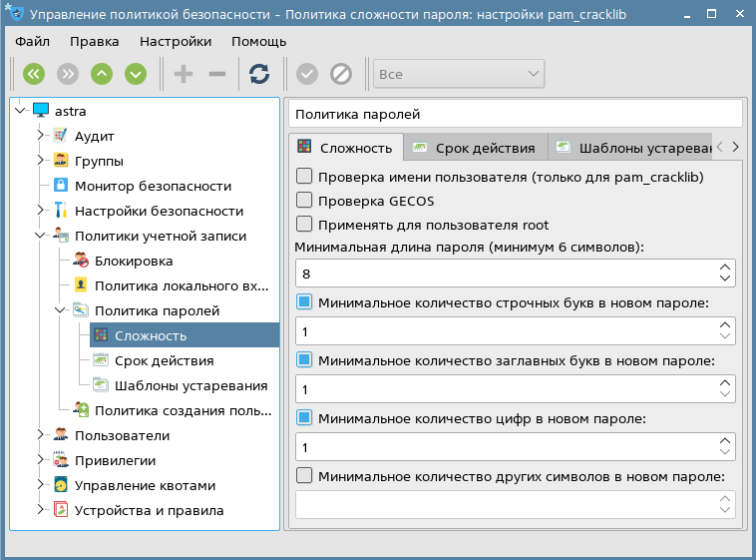Uncheck minimum цифр в новом пароле checkbox
Image resolution: width=756 pixels, height=560 pixels.
click(304, 417)
